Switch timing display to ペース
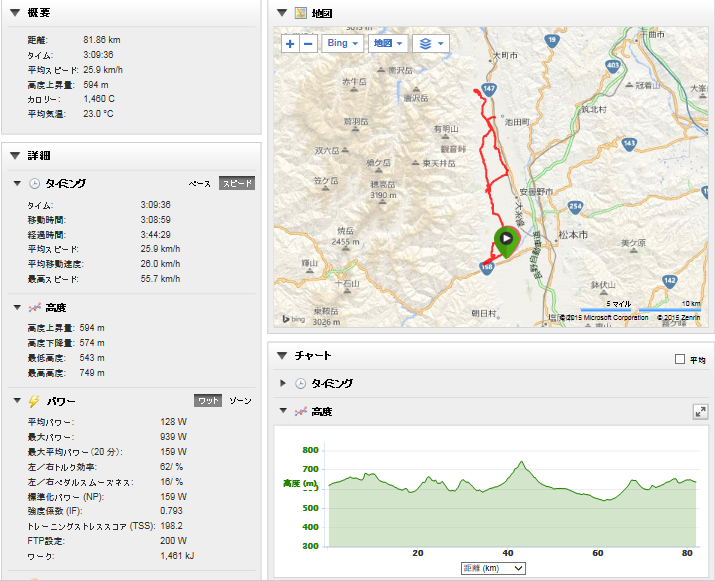Image resolution: width=715 pixels, height=581 pixels. (x=200, y=183)
